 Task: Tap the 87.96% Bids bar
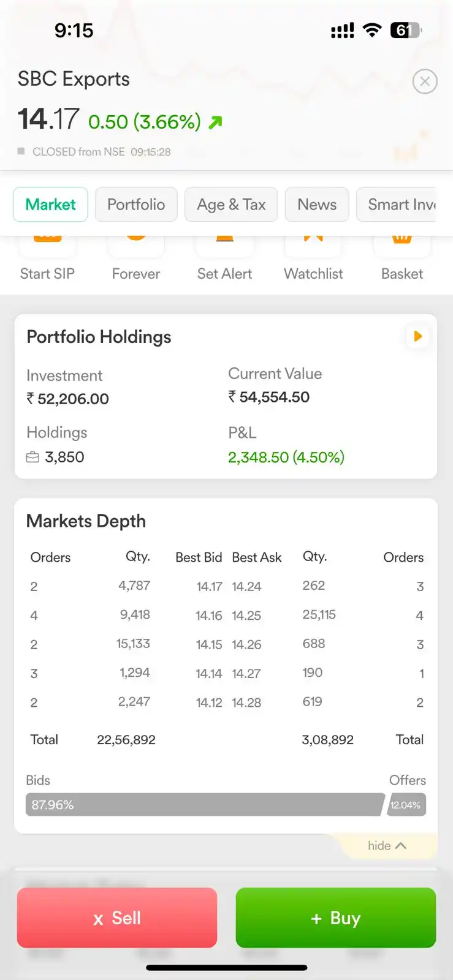tap(205, 805)
